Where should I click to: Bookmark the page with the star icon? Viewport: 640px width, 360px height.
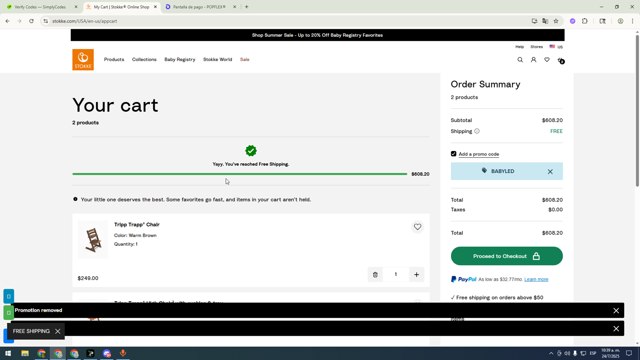[556, 21]
